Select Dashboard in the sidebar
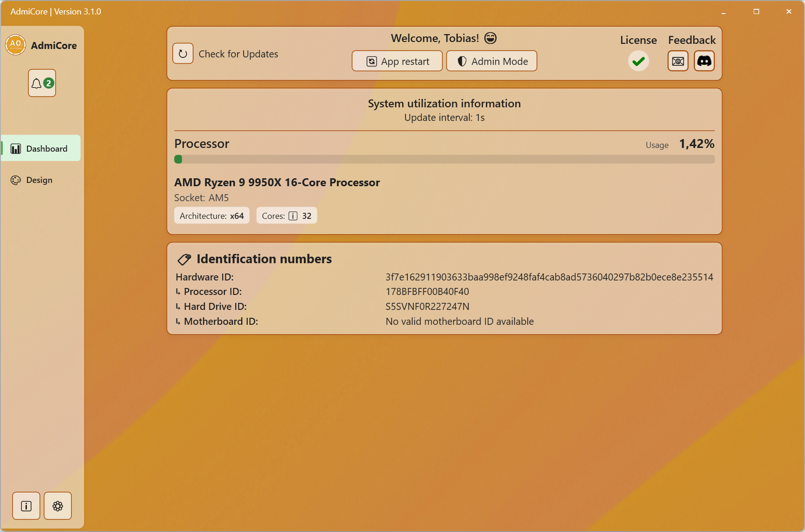Screen dimensions: 805x532 pos(41,148)
